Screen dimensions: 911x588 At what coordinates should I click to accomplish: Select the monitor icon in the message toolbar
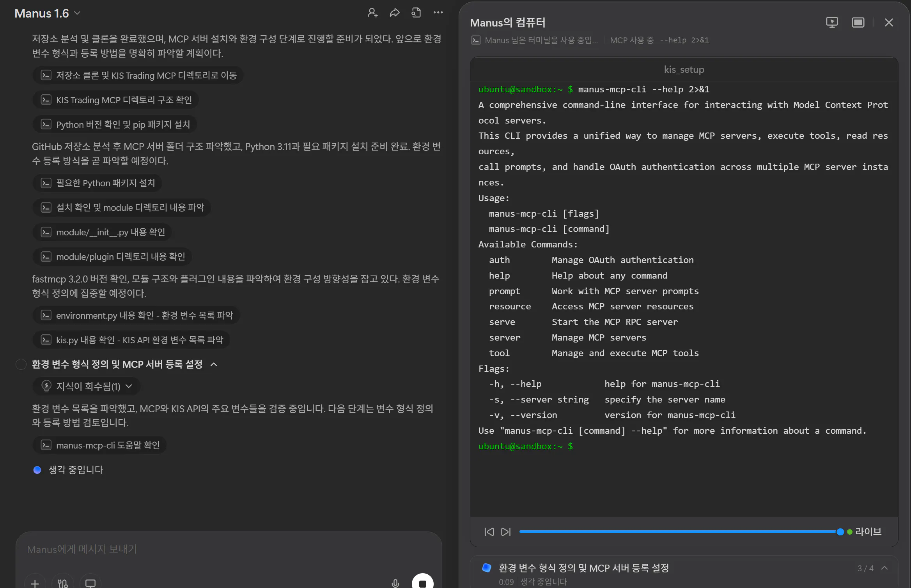[x=90, y=583]
